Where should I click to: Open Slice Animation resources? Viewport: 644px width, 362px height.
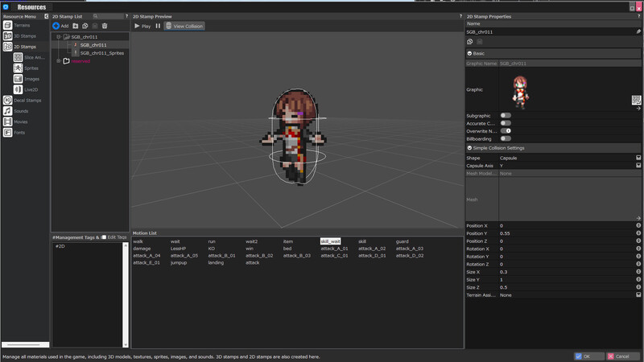point(29,57)
